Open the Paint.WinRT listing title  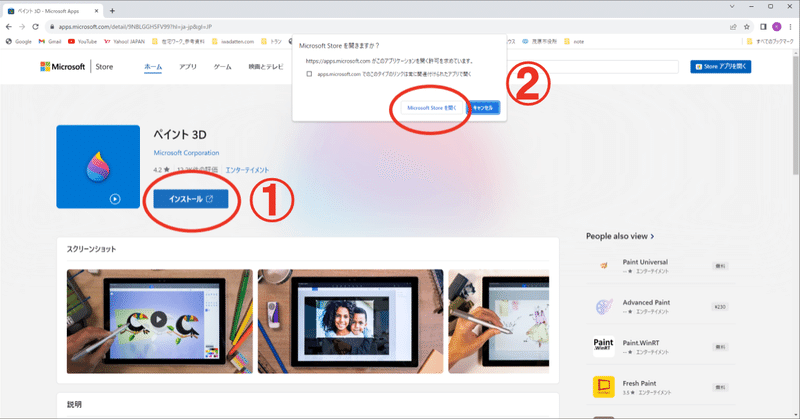(x=641, y=342)
